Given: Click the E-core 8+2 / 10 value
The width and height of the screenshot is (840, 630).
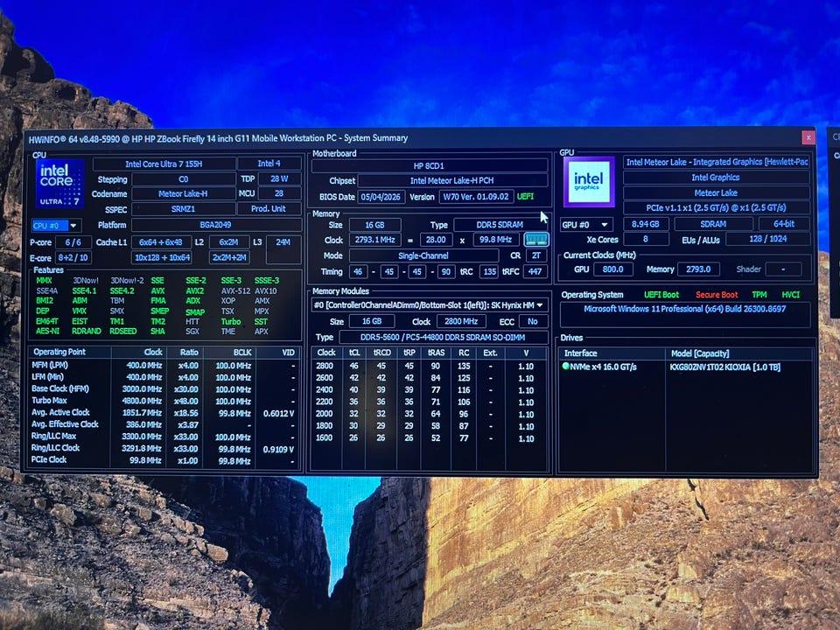Looking at the screenshot, I should (73, 257).
